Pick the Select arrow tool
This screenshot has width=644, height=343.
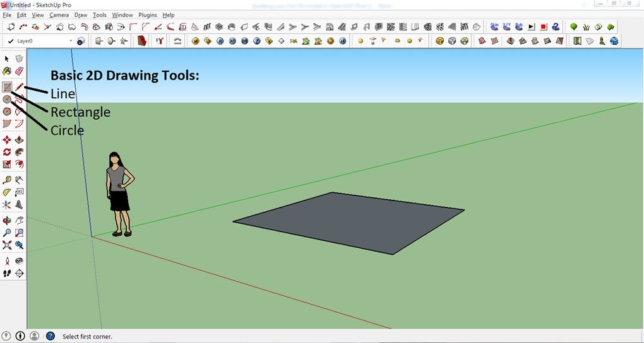pyautogui.click(x=7, y=59)
